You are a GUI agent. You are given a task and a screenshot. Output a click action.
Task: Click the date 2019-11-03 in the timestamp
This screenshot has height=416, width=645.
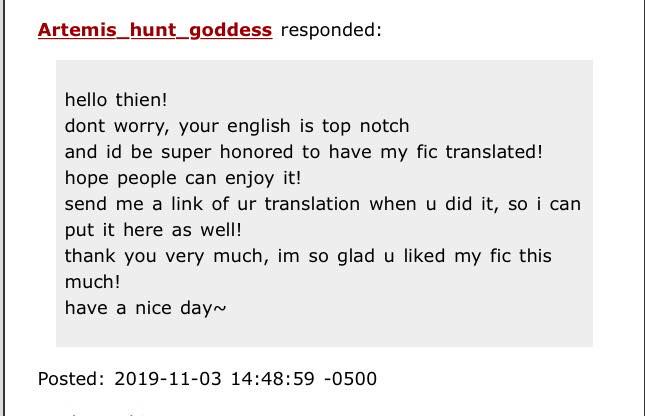168,379
